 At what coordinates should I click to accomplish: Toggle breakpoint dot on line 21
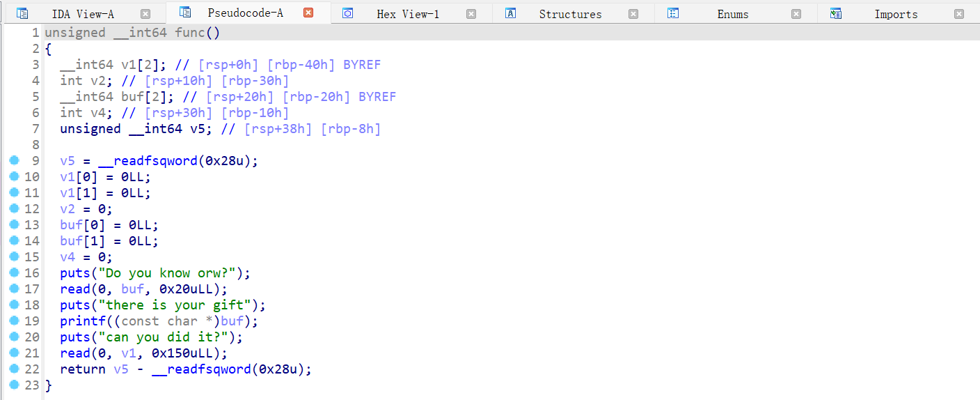point(13,353)
